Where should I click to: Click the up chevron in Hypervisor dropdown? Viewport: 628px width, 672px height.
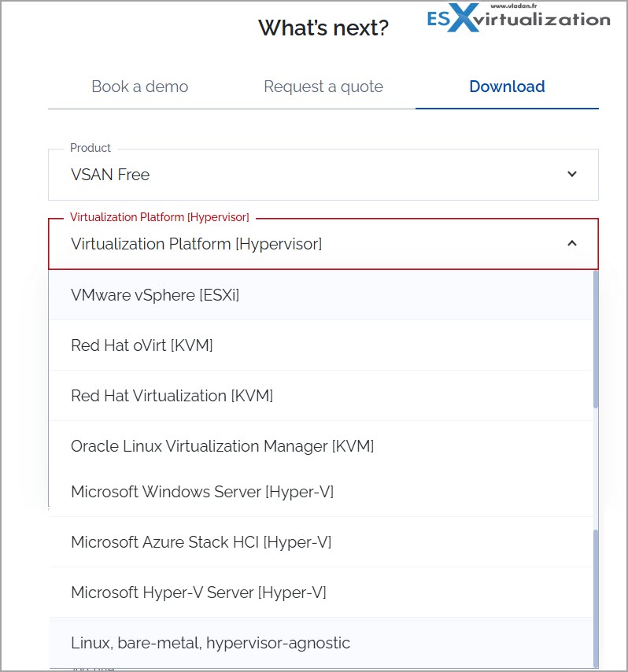[x=572, y=243]
